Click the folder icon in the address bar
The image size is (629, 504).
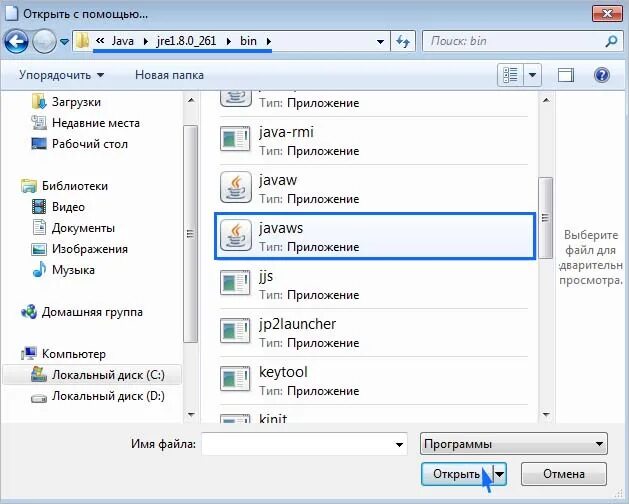point(82,41)
